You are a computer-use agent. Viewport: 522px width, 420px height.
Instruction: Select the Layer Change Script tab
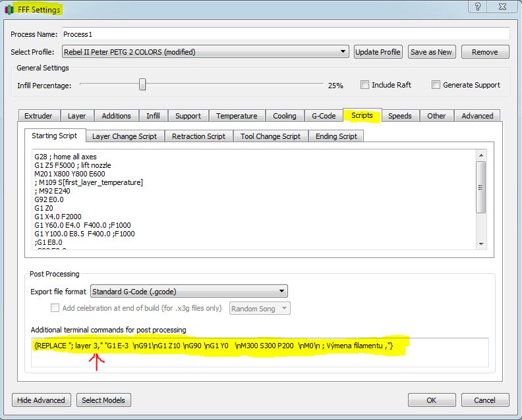pyautogui.click(x=124, y=136)
